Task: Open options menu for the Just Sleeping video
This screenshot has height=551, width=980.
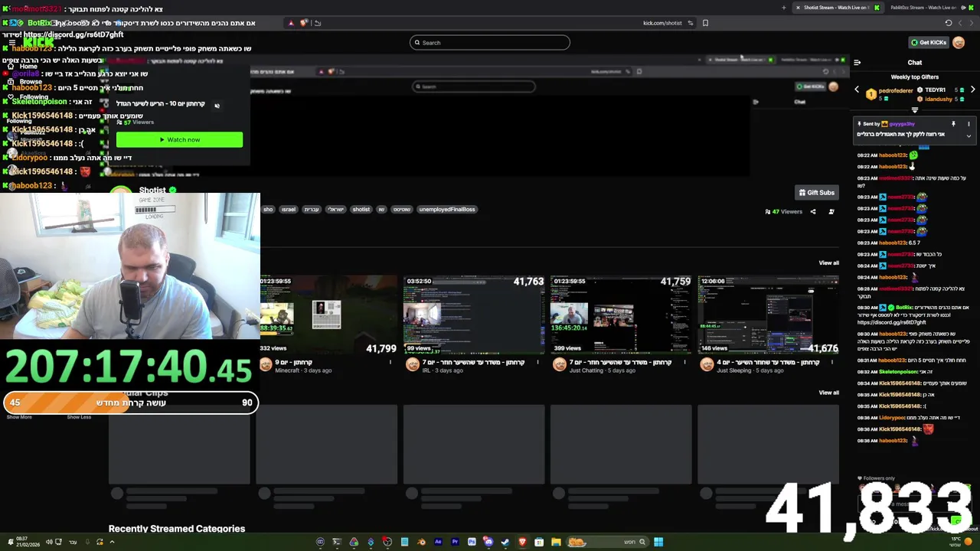Action: pos(832,363)
